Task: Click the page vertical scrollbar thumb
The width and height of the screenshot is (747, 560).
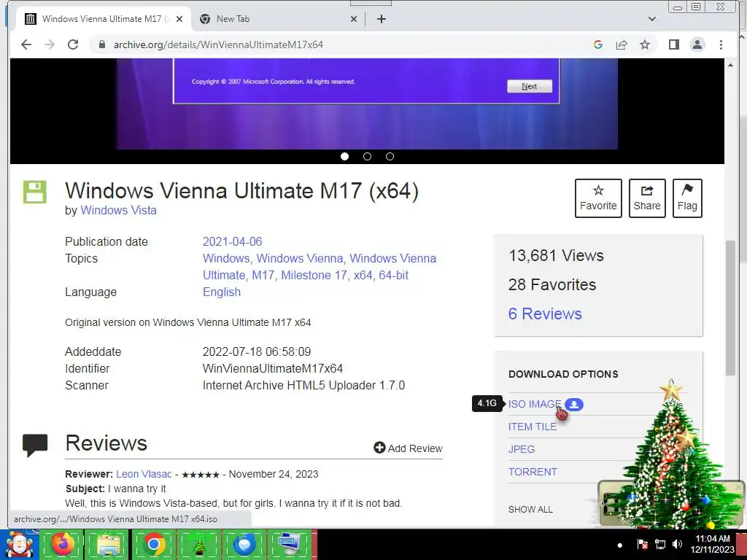Action: [730, 308]
